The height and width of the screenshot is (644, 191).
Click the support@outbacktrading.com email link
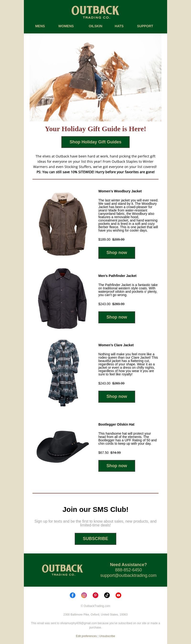click(x=128, y=575)
